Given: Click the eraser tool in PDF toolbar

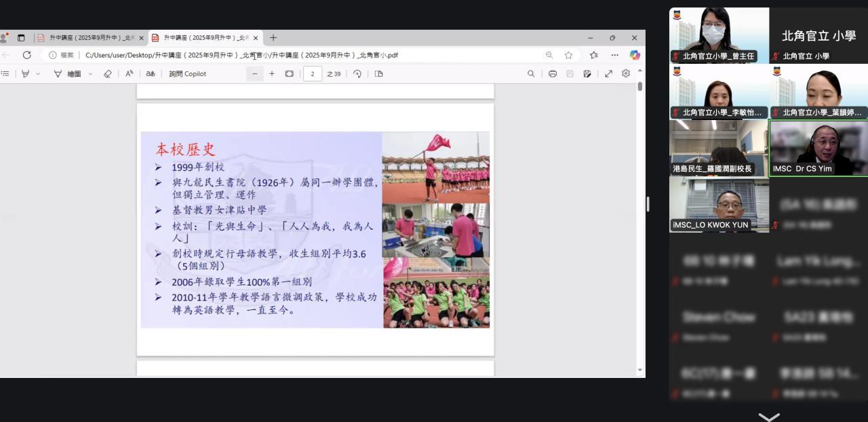Looking at the screenshot, I should (107, 74).
